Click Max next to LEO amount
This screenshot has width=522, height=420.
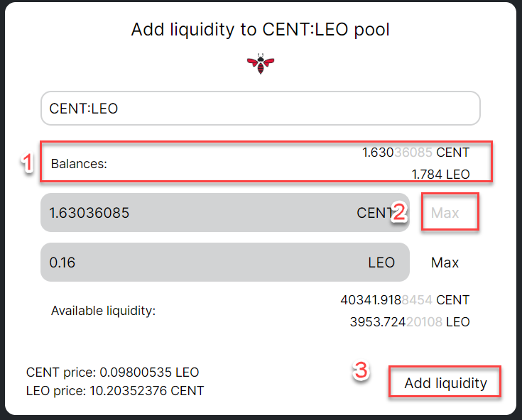[445, 262]
